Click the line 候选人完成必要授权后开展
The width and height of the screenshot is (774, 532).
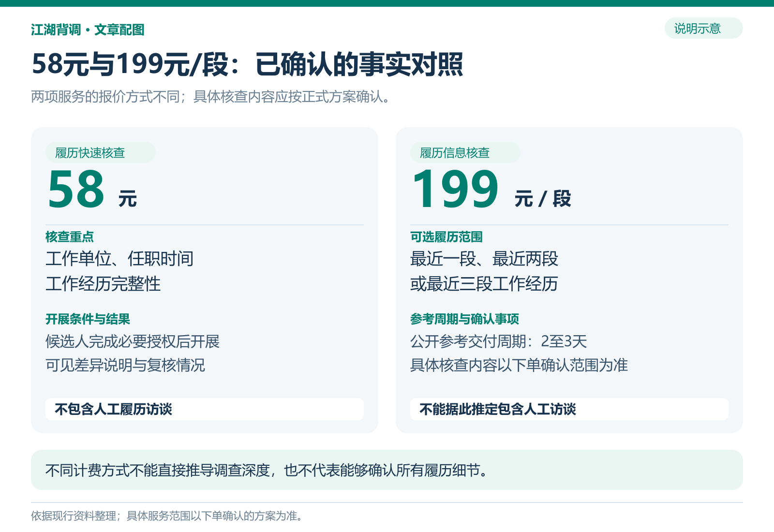coord(133,341)
